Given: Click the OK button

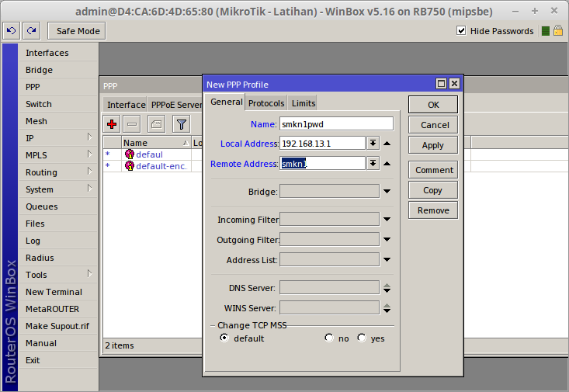Looking at the screenshot, I should (x=433, y=105).
